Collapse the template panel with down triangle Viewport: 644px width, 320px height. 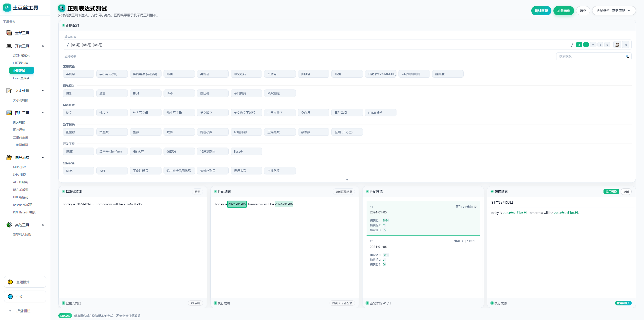pyautogui.click(x=347, y=179)
